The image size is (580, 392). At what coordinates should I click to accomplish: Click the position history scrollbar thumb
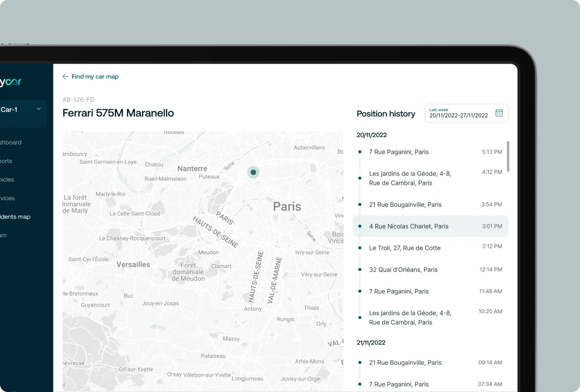pyautogui.click(x=508, y=156)
